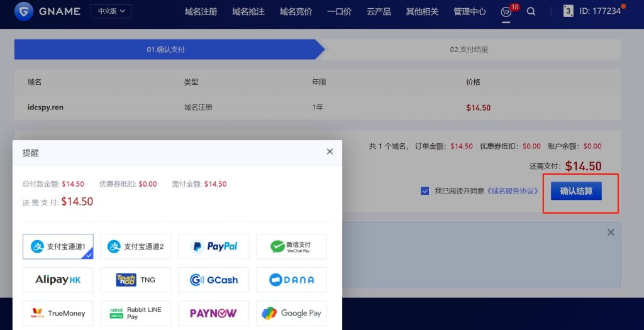Viewport: 644px width, 330px height.
Task: Click the 域名 column header
Action: click(35, 82)
